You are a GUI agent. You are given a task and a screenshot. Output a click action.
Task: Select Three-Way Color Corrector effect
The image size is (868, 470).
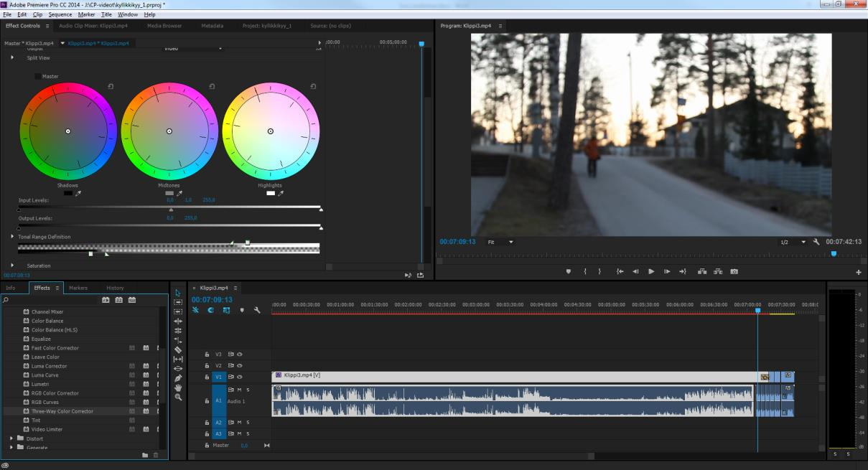pos(62,411)
